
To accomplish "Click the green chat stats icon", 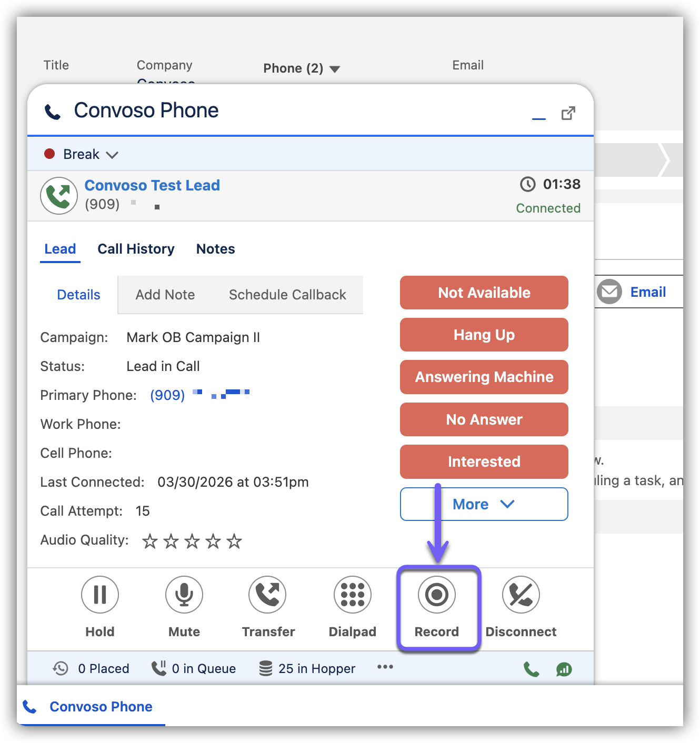I will pos(564,669).
